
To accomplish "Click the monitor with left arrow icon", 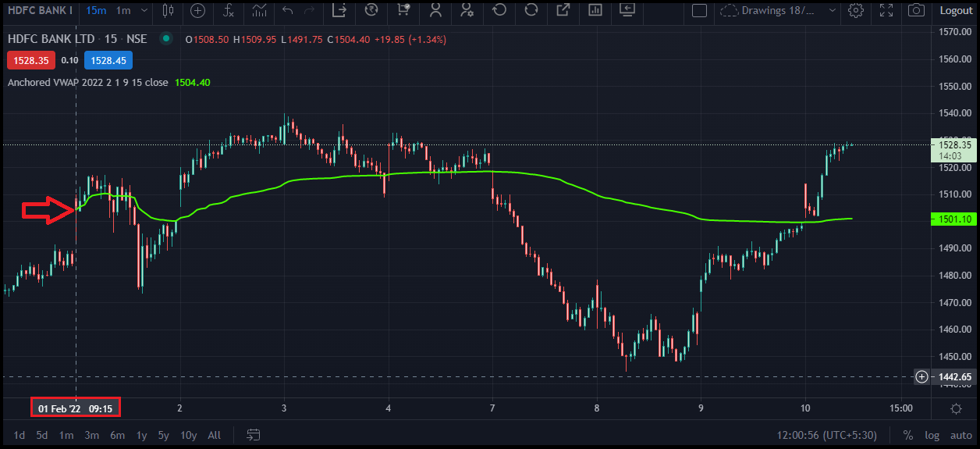I will click(627, 10).
